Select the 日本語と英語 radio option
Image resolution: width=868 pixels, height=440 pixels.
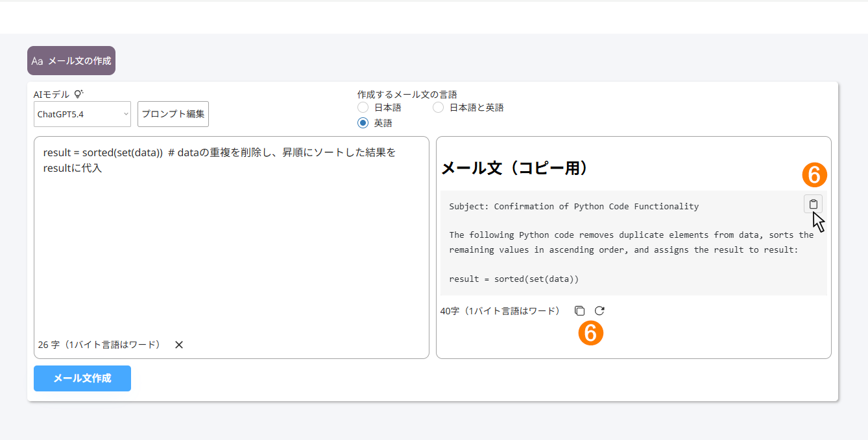(439, 108)
